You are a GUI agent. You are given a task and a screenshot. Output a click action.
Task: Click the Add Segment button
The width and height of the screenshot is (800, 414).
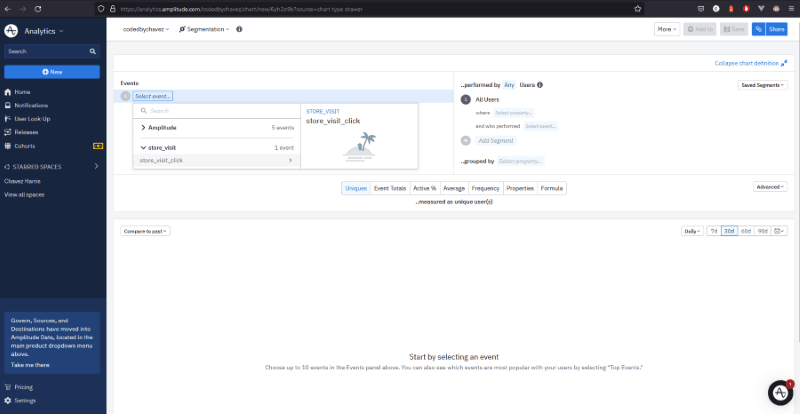(495, 140)
